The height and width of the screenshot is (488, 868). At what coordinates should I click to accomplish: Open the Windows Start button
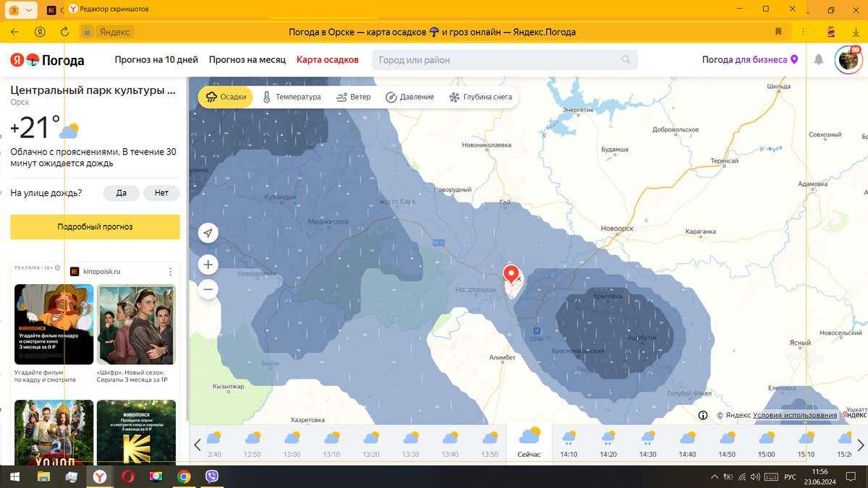click(x=14, y=477)
